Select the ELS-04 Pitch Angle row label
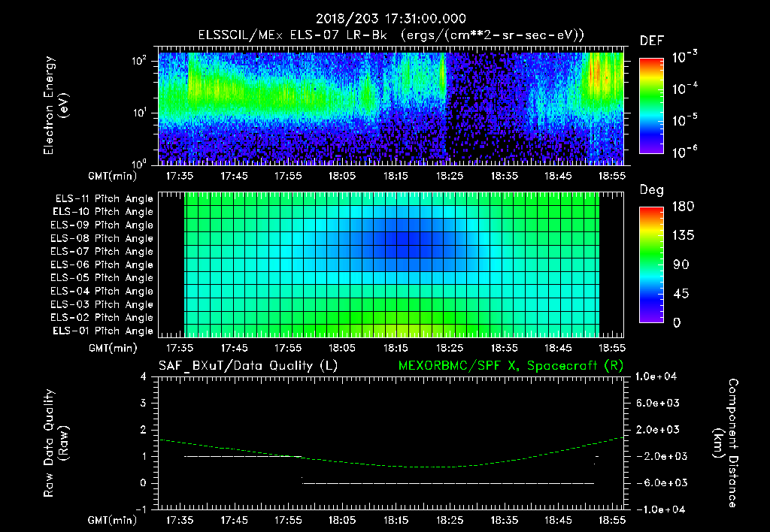The image size is (770, 532). tap(102, 291)
